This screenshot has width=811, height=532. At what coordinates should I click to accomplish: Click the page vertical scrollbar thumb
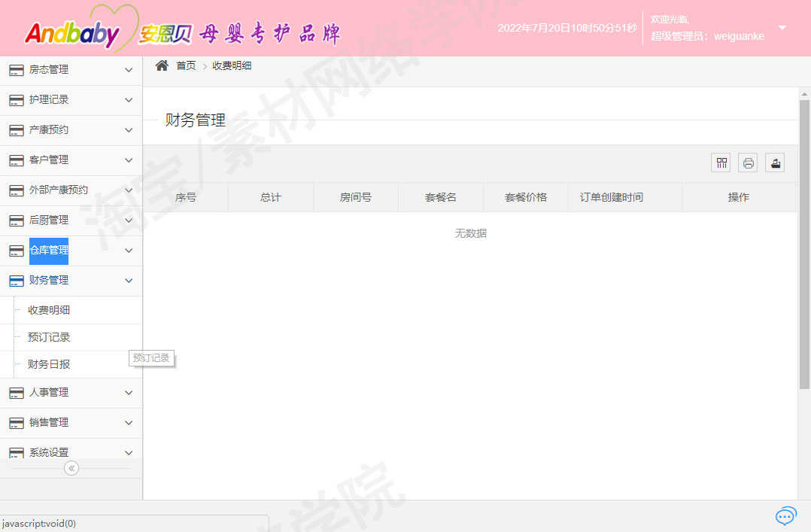point(804,245)
